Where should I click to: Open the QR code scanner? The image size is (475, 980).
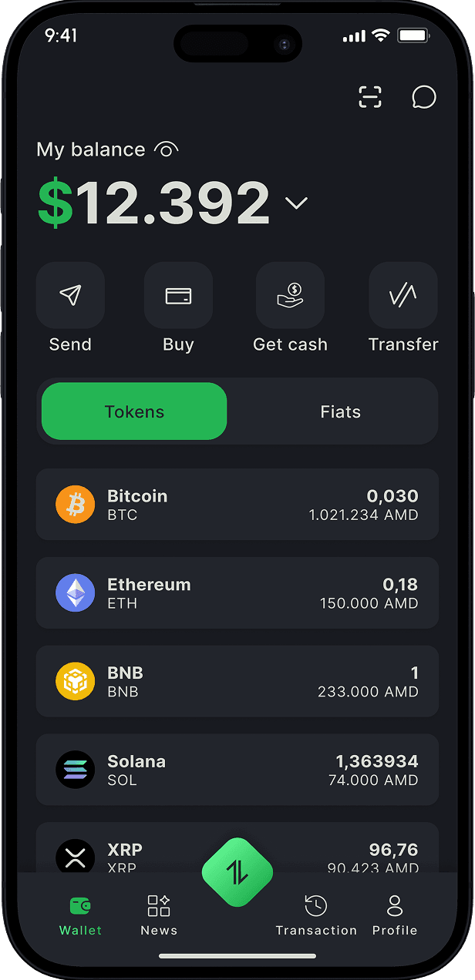(x=370, y=97)
